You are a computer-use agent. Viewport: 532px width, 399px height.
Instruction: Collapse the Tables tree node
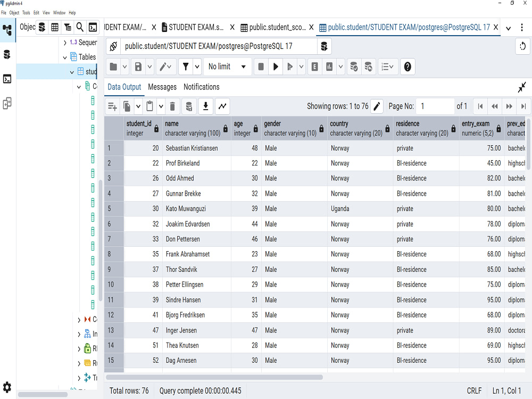65,57
